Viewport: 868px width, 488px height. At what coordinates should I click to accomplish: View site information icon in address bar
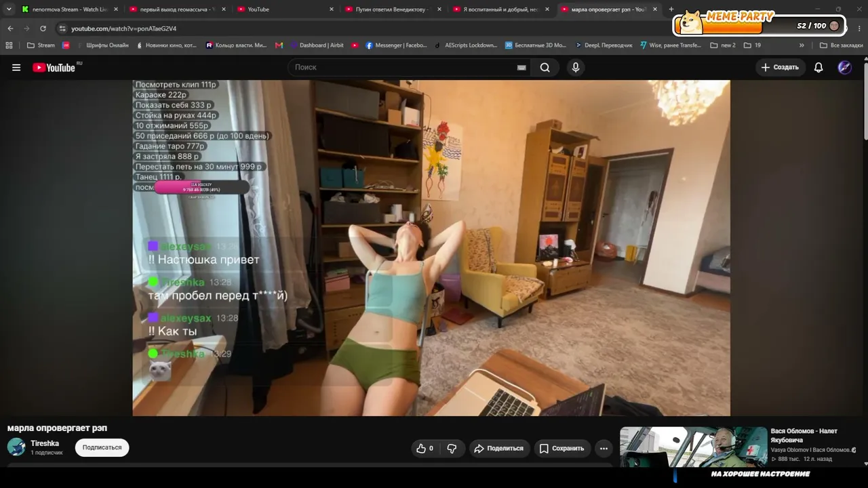click(x=62, y=28)
